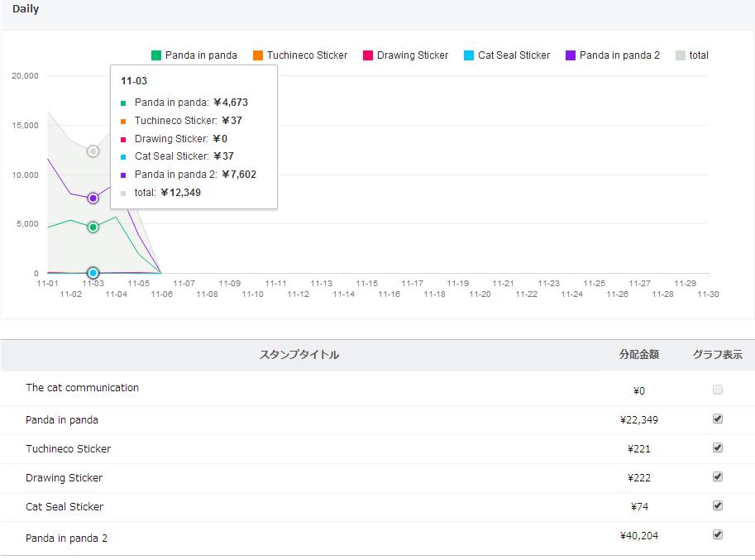Click the purple Panda in panda 2 legend swatch

tap(571, 55)
